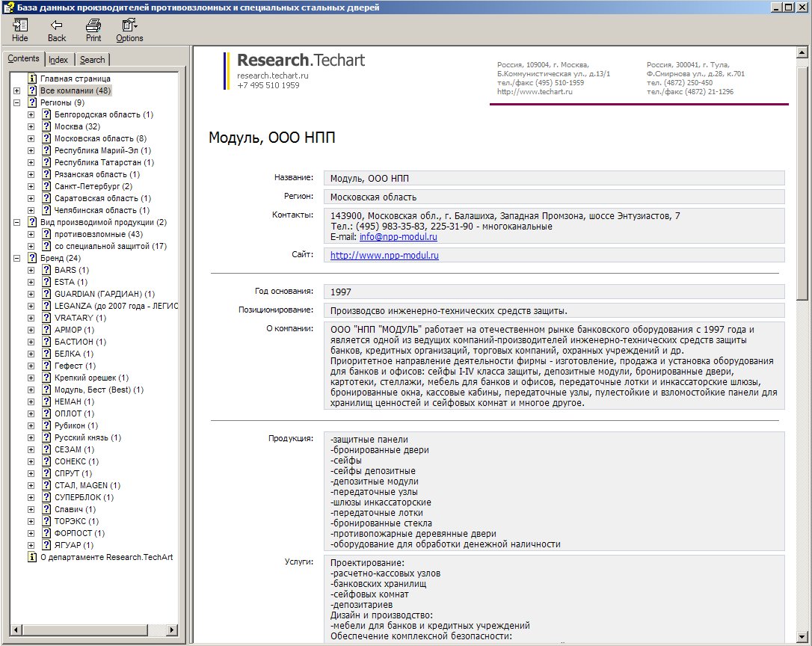Viewport: 812px width, 646px height.
Task: Click the icon beside ТОРЭКС (1)
Action: (x=46, y=521)
